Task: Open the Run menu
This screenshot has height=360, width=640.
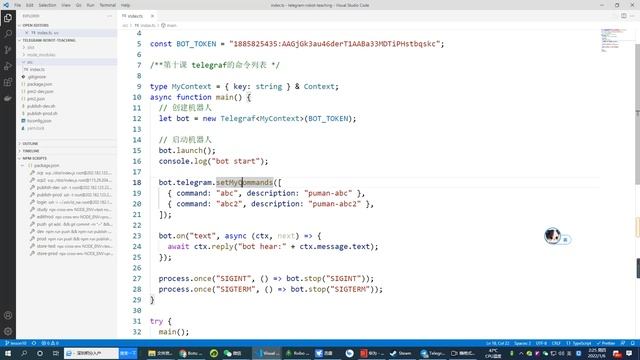Action: pyautogui.click(x=90, y=5)
